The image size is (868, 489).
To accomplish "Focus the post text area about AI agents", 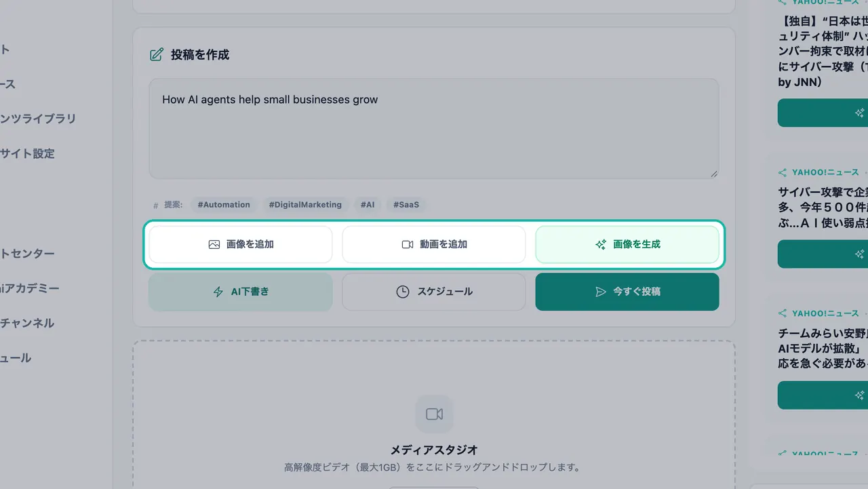I will [x=434, y=129].
